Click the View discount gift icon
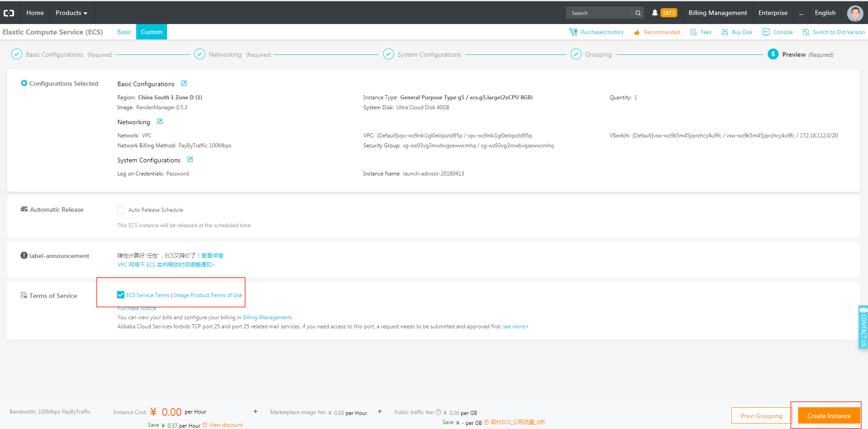868x429 pixels. coord(205,425)
